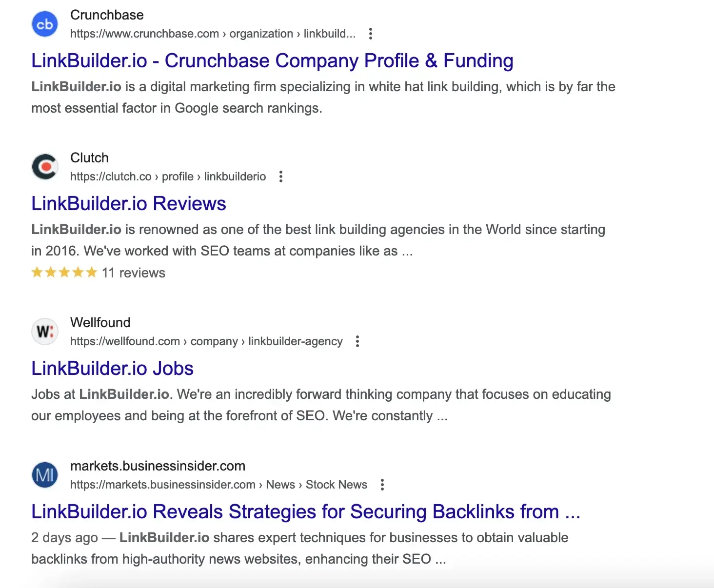The image size is (714, 588).
Task: Open more options for the Wellfound result
Action: click(x=357, y=341)
